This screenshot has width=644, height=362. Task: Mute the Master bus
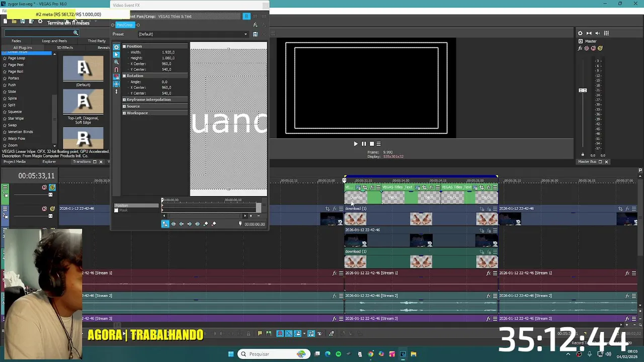593,48
